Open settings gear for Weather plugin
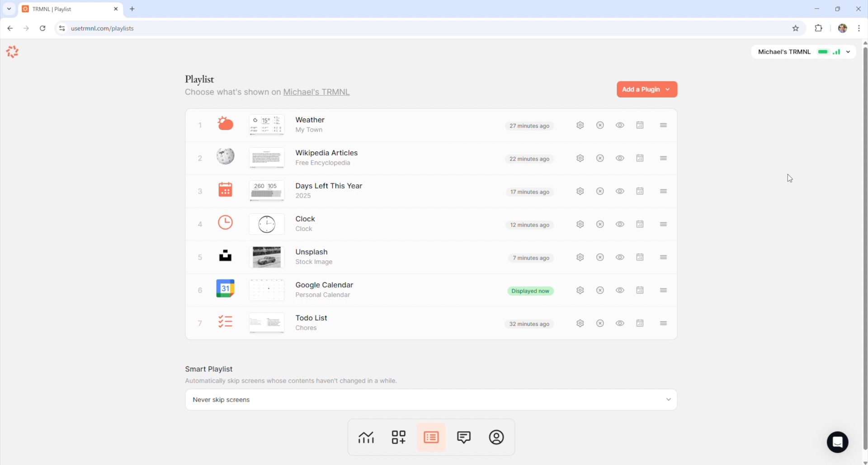Screen dimensions: 868x465 coord(580,125)
